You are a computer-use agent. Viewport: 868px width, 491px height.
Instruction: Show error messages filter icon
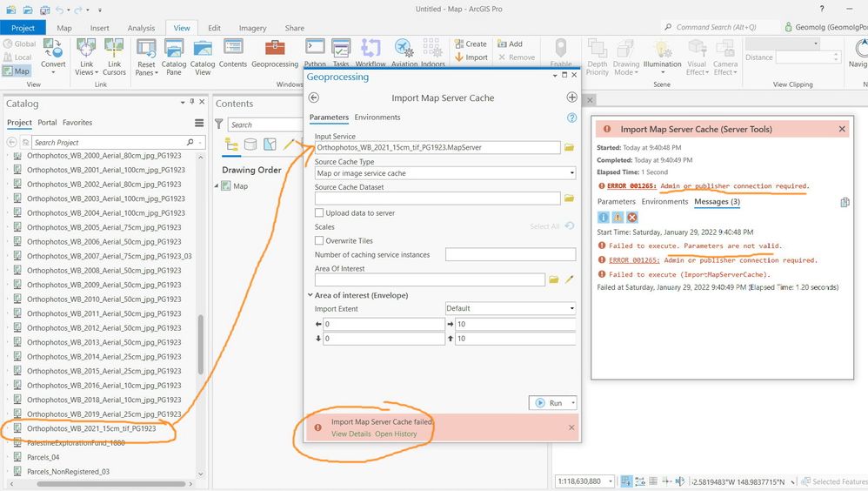[632, 218]
